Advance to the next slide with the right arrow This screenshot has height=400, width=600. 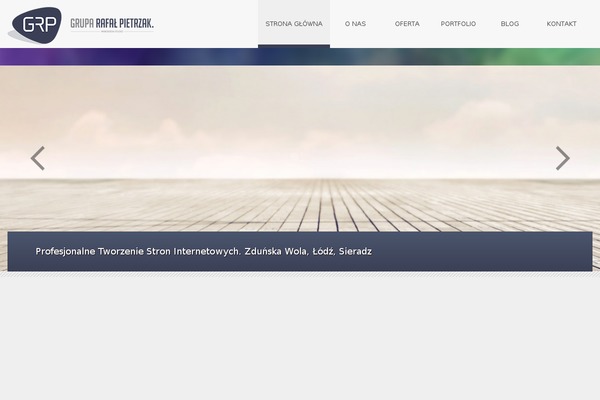coord(562,158)
